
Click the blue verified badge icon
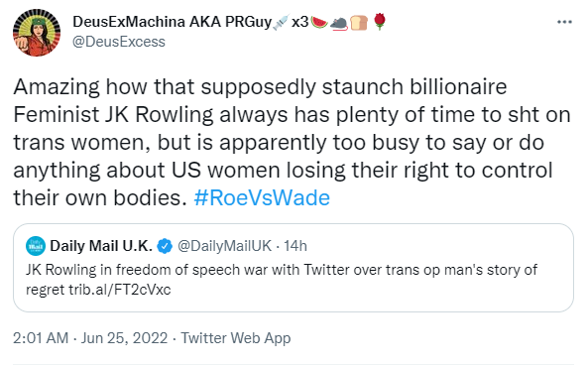coord(165,246)
